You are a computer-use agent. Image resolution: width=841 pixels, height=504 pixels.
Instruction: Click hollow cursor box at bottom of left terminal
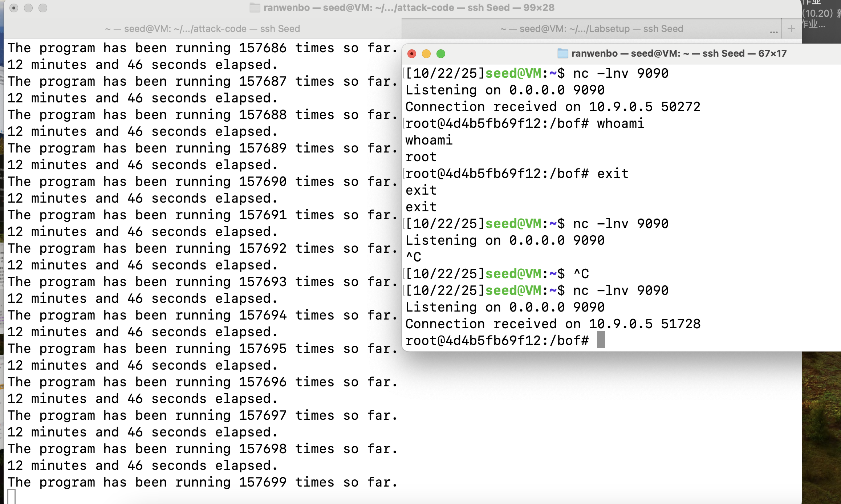tap(12, 496)
